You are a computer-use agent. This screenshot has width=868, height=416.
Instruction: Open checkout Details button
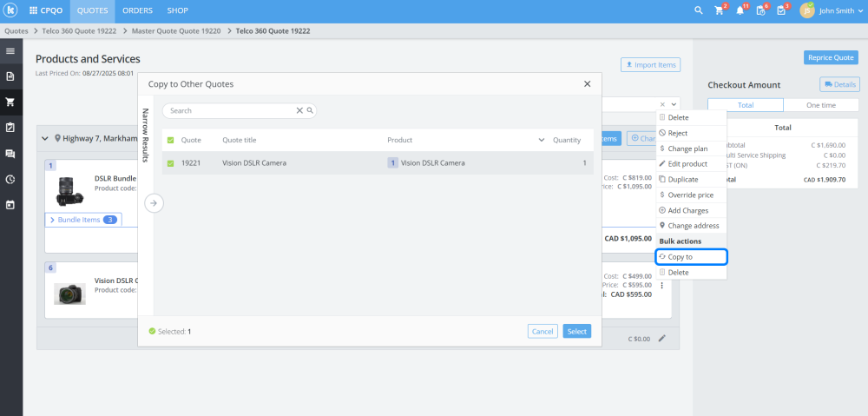pyautogui.click(x=839, y=84)
